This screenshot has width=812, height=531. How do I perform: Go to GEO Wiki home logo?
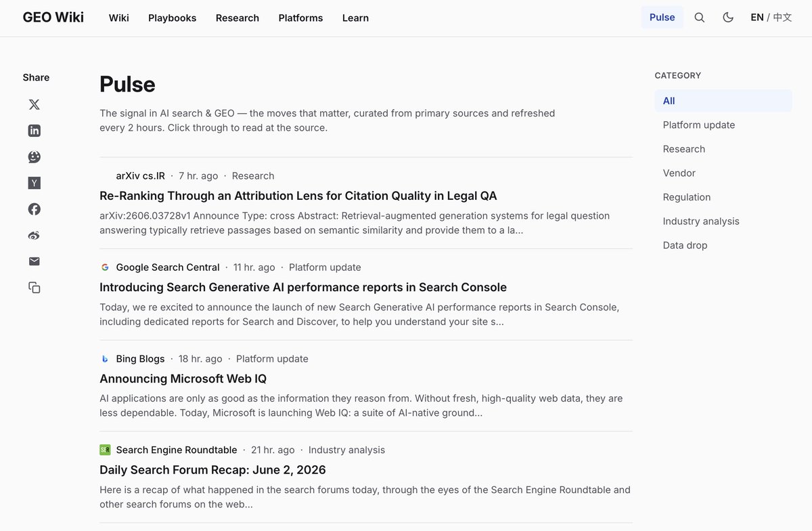[x=53, y=18]
